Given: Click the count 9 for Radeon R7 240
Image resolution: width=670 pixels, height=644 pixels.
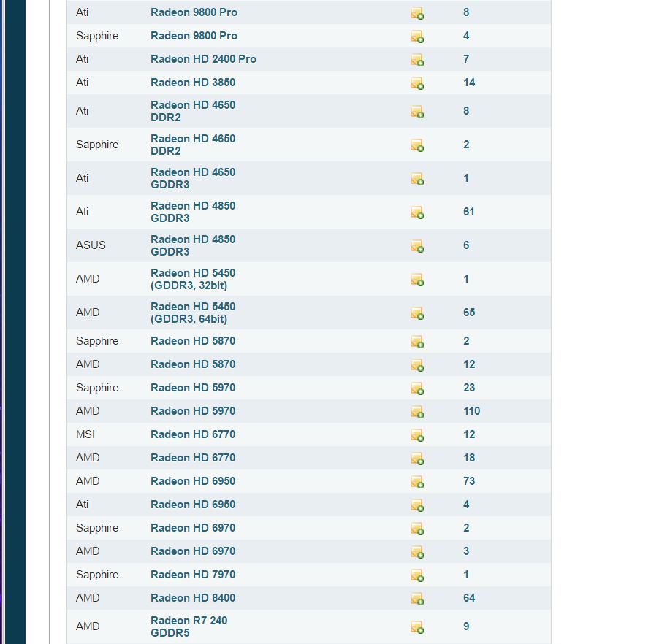Looking at the screenshot, I should point(466,626).
